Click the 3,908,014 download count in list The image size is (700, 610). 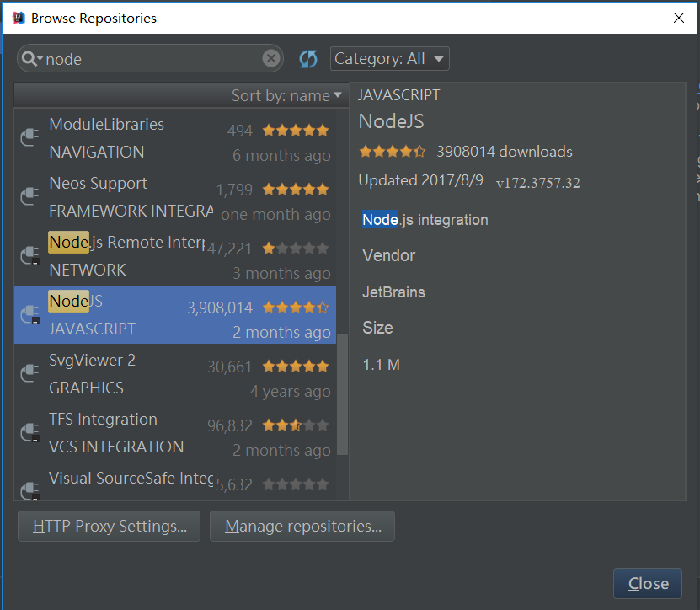click(220, 308)
